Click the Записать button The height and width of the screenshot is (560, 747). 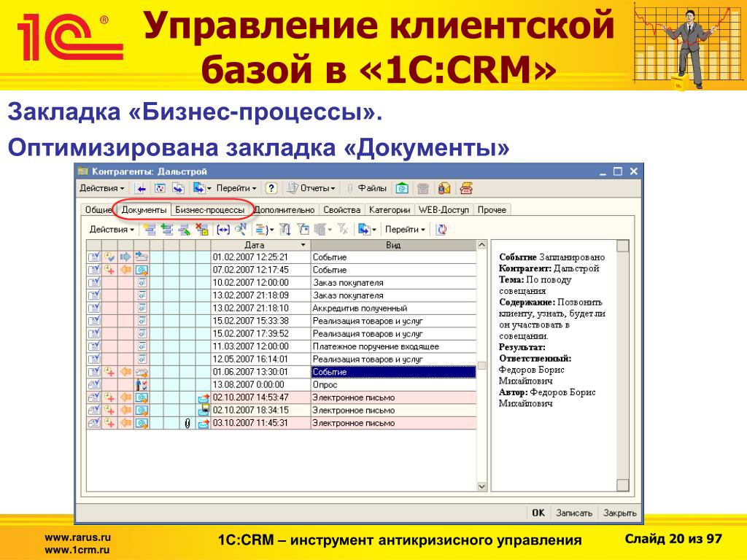pos(574,513)
